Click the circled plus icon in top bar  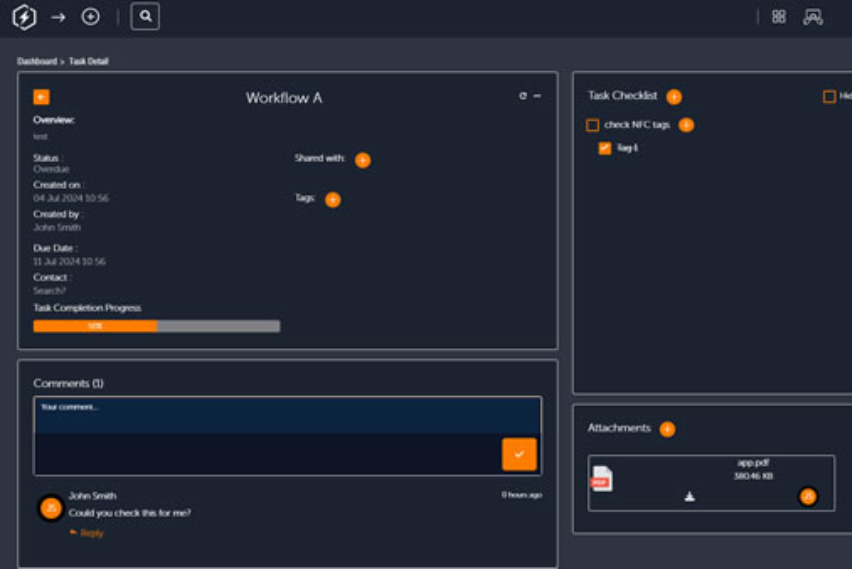pyautogui.click(x=90, y=17)
